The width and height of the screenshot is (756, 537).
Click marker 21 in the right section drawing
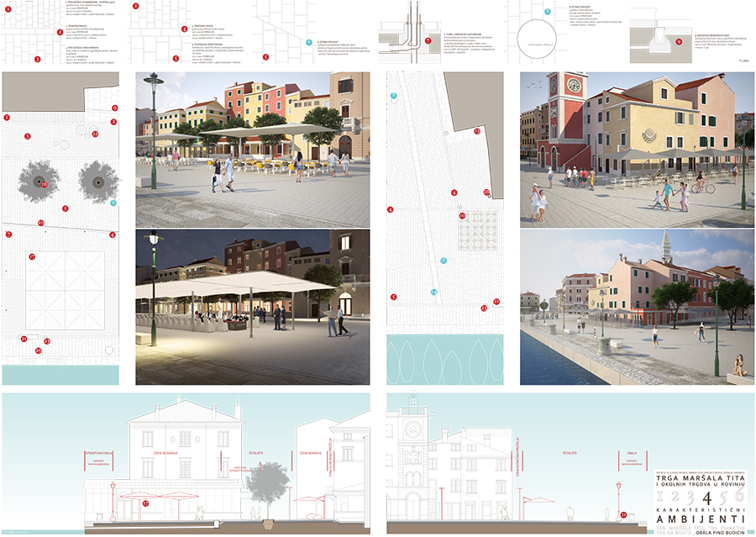point(623,515)
